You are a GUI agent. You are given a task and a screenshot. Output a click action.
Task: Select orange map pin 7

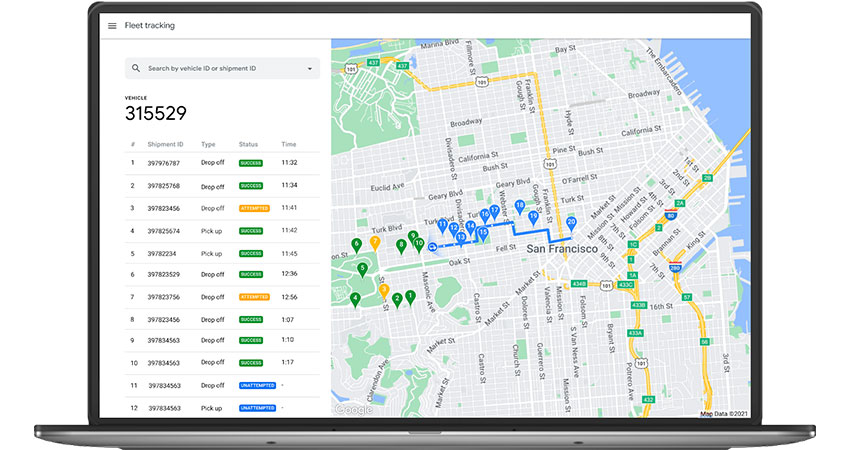[375, 243]
